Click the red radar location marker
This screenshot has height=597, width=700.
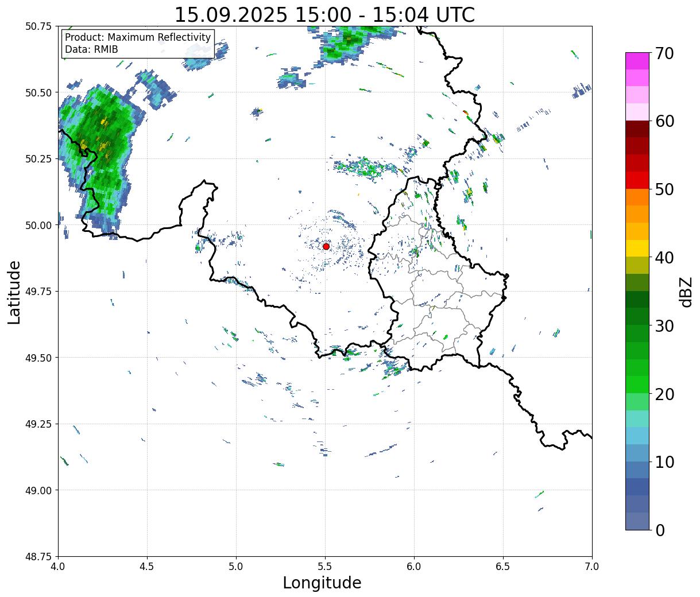click(x=326, y=246)
